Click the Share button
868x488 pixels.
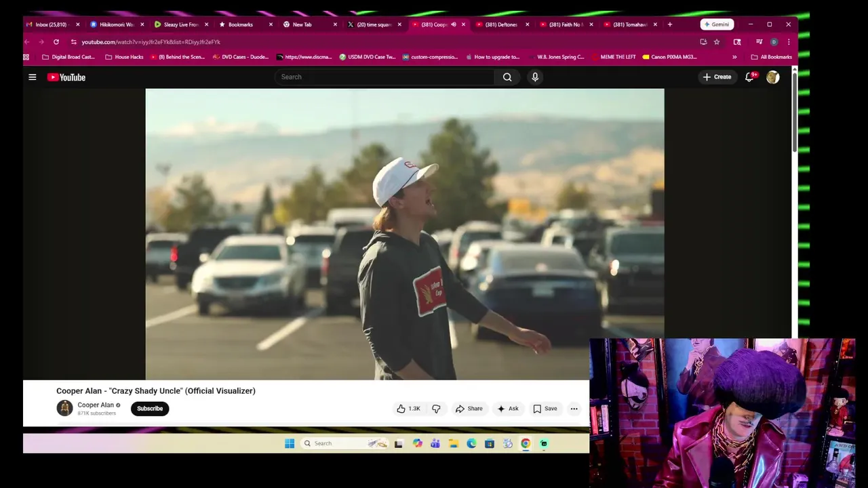pyautogui.click(x=469, y=409)
